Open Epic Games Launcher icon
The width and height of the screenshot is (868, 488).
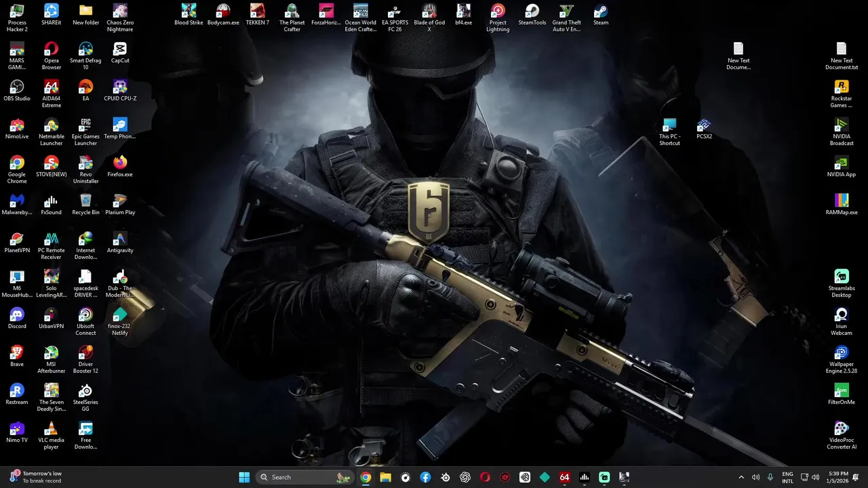85,131
